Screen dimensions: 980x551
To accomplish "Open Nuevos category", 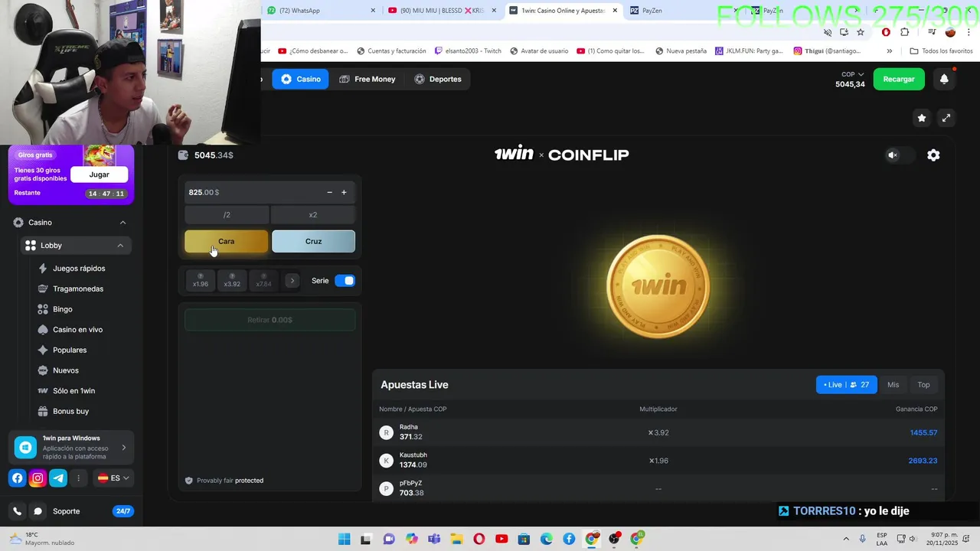I will tap(66, 370).
